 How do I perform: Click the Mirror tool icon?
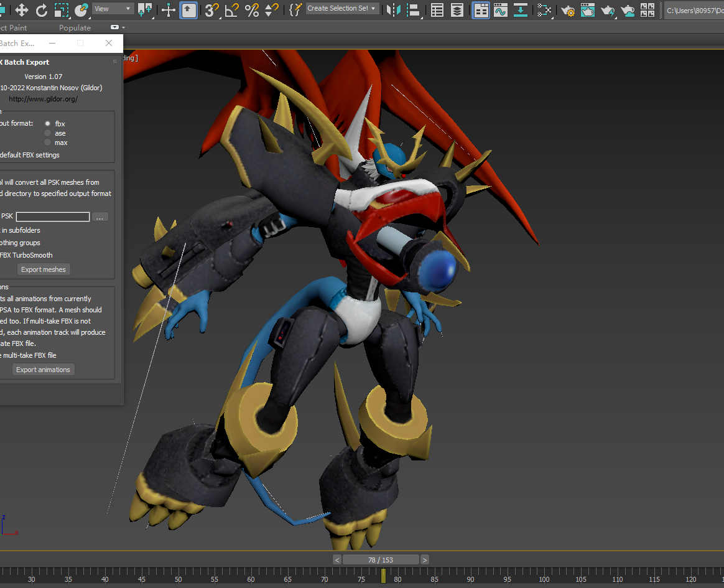click(x=393, y=10)
